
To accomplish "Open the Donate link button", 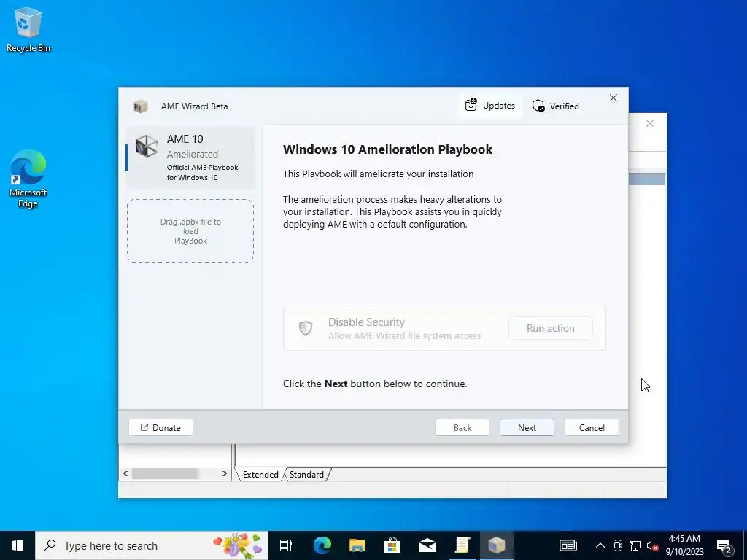I will coord(160,427).
